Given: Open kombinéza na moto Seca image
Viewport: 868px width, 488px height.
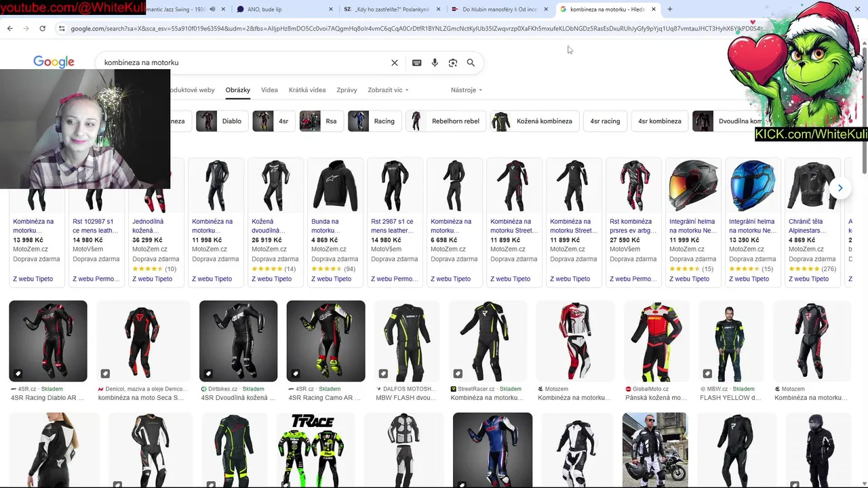Looking at the screenshot, I should [x=143, y=342].
